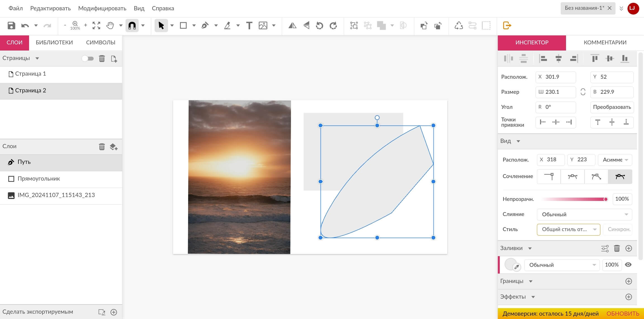Open the Редактировать menu

51,8
